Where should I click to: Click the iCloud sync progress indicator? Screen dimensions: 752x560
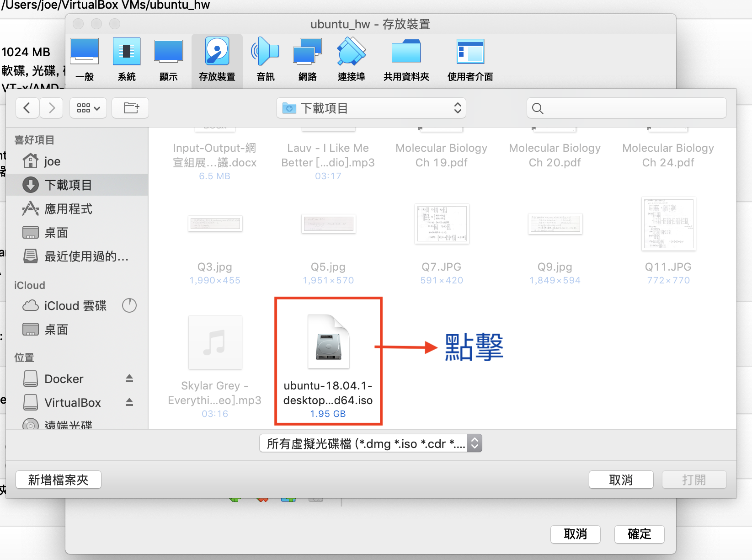129,305
